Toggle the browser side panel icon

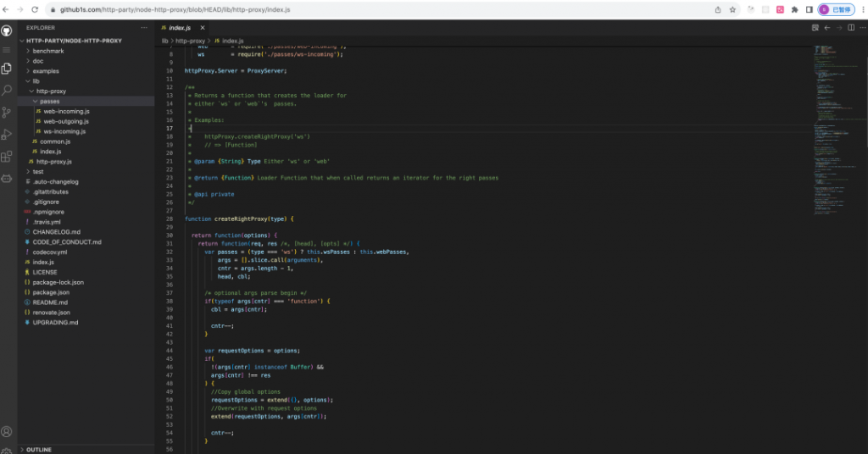(x=810, y=9)
